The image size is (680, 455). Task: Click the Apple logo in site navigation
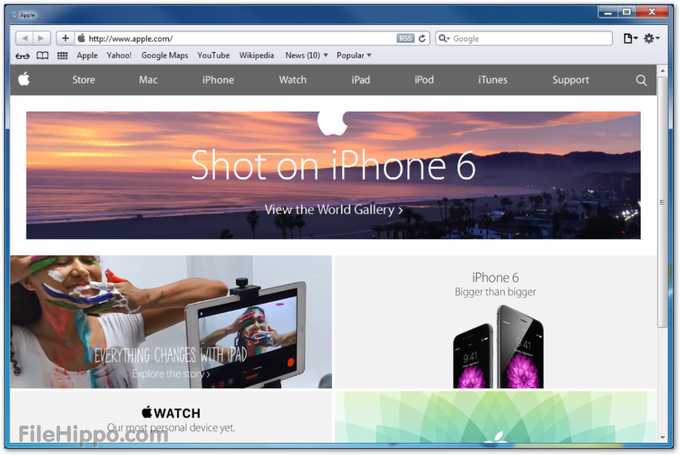24,79
